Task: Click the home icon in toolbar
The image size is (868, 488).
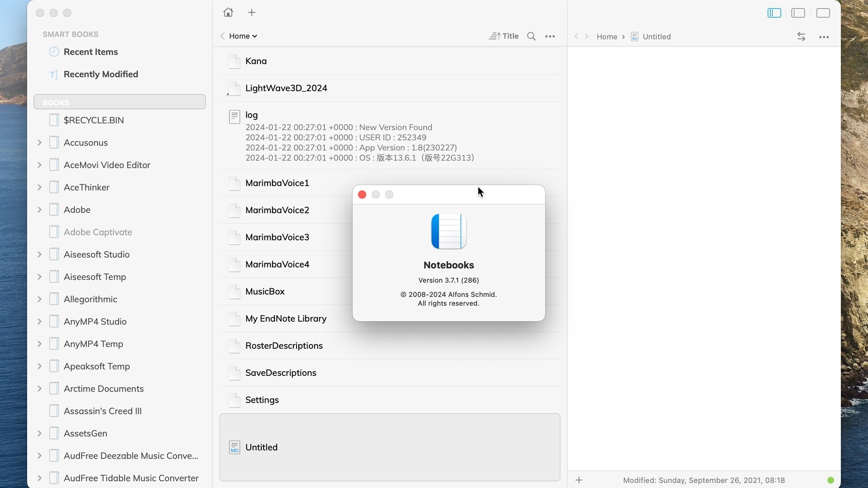Action: click(228, 12)
